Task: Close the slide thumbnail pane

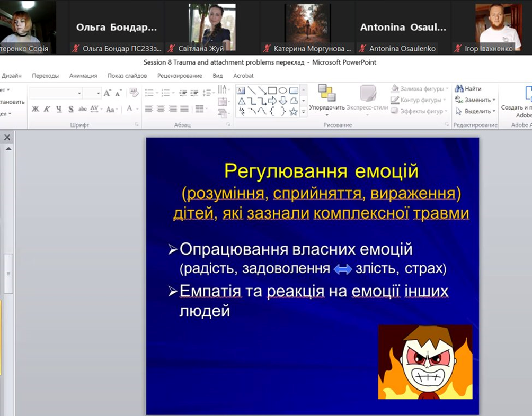Action: (7, 138)
